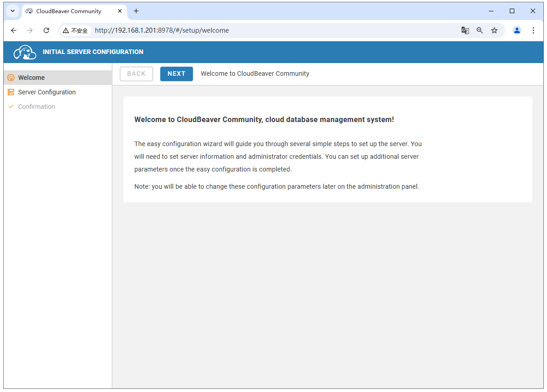Click the zoom magnifier icon in address bar
Screen dimensions: 547x392
click(x=479, y=30)
